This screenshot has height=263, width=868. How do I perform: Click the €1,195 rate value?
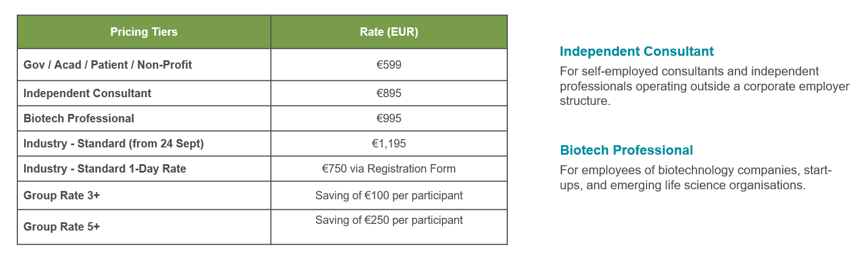(x=389, y=144)
